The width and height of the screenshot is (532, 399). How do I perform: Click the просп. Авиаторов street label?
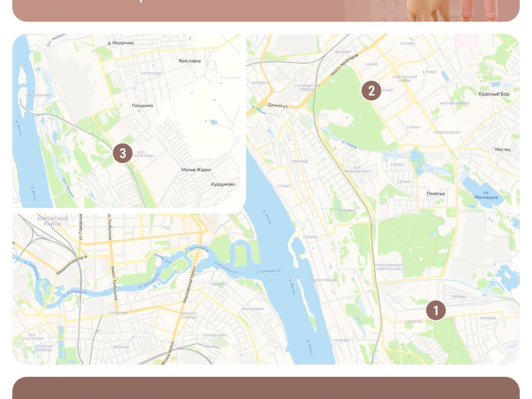tap(344, 65)
